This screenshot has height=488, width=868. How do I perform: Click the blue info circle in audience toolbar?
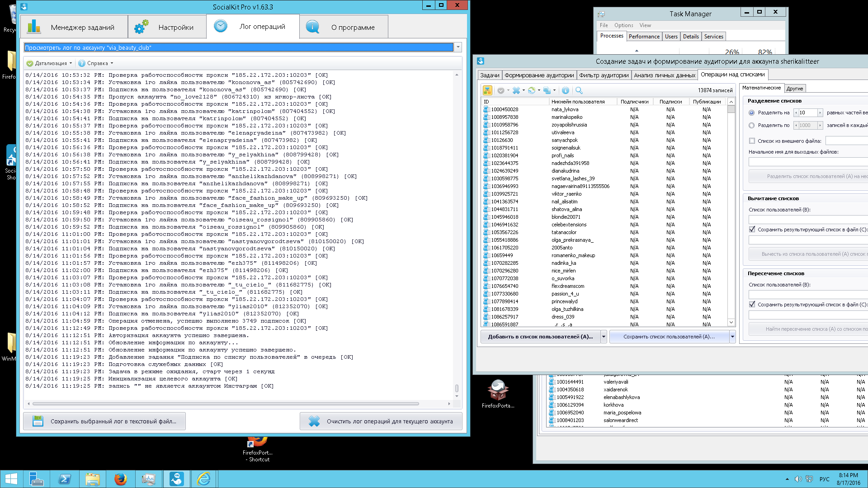(x=566, y=90)
